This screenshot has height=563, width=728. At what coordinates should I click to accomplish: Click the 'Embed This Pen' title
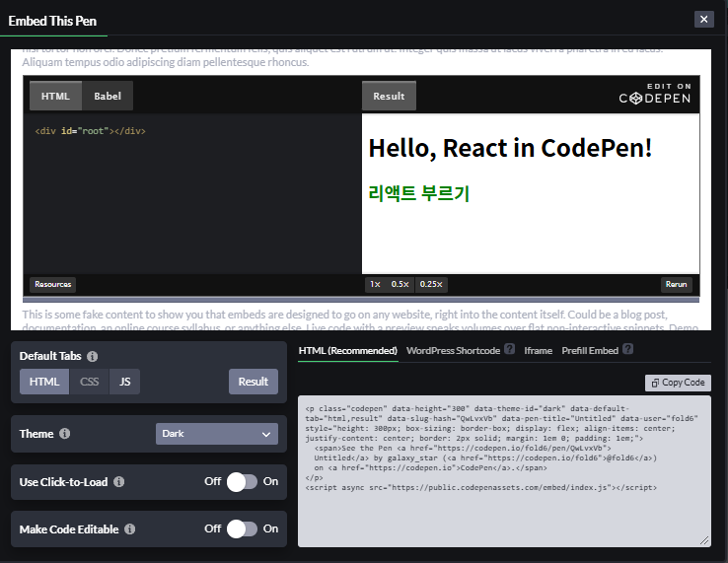pos(52,21)
